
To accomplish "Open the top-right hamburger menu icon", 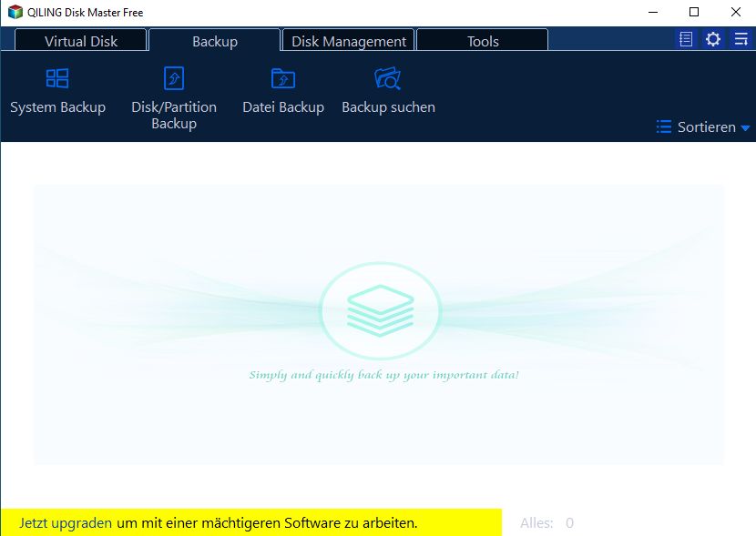I will 741,39.
